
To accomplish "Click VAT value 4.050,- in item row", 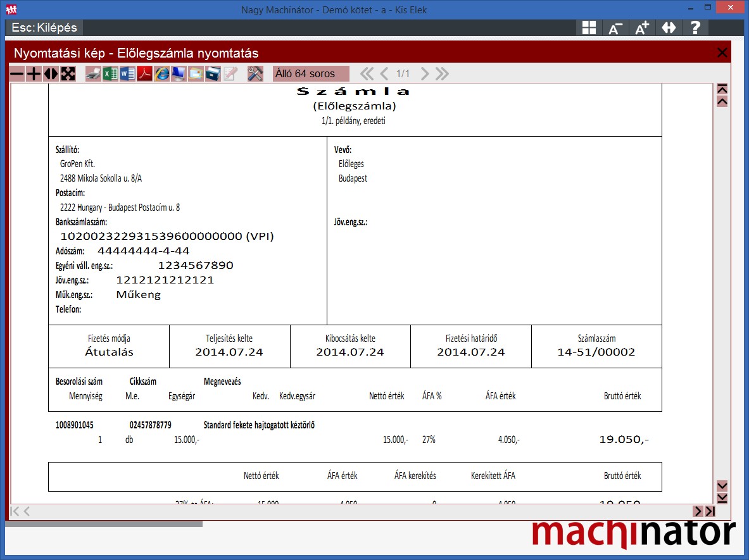I will coord(509,440).
